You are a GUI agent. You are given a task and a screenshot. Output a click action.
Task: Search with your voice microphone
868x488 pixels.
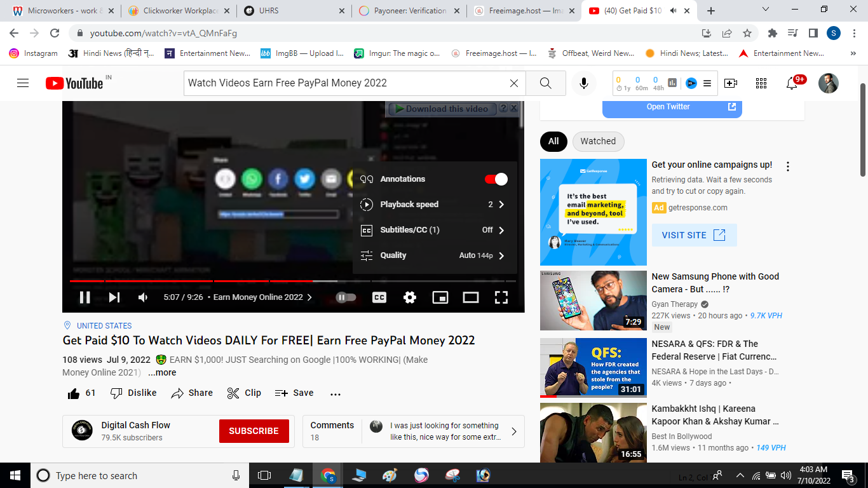(584, 83)
